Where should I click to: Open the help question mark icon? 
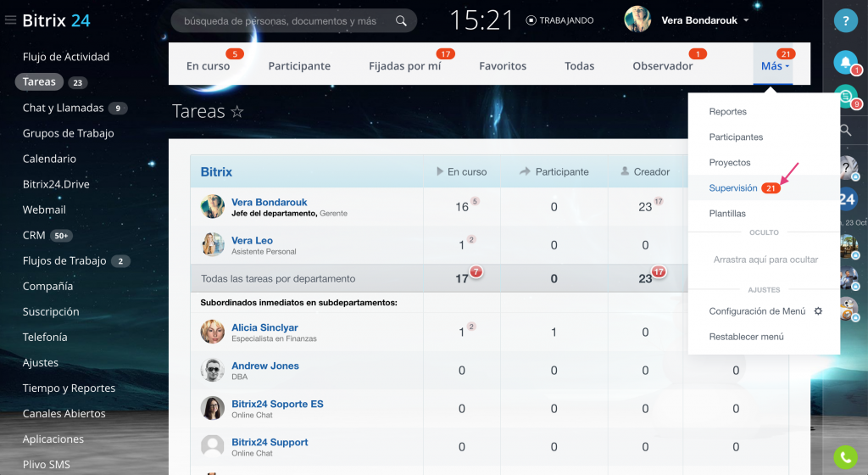pyautogui.click(x=845, y=21)
